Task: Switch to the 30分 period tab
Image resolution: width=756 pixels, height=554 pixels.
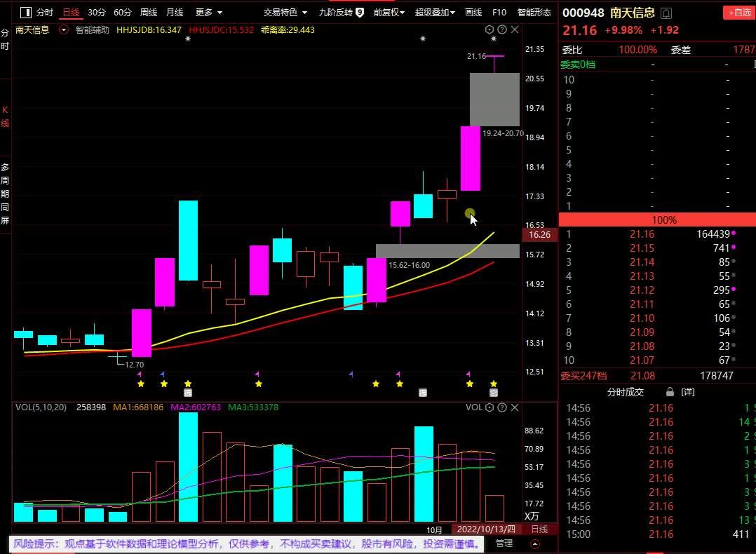Action: (97, 13)
